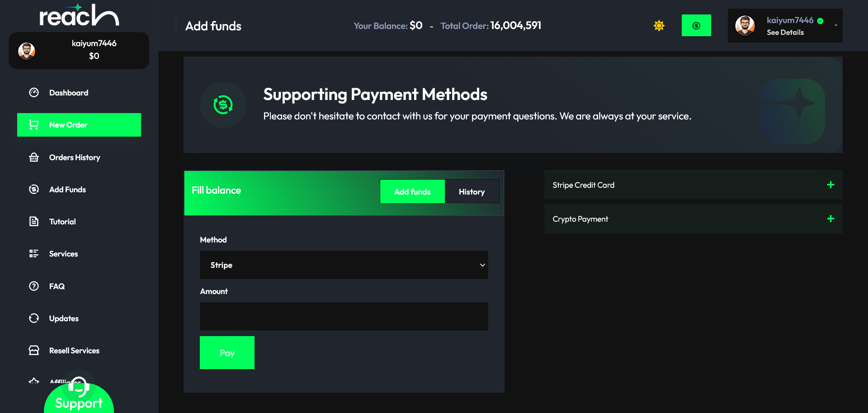Click See Details under username
Viewport: 868px width, 413px height.
pyautogui.click(x=785, y=33)
